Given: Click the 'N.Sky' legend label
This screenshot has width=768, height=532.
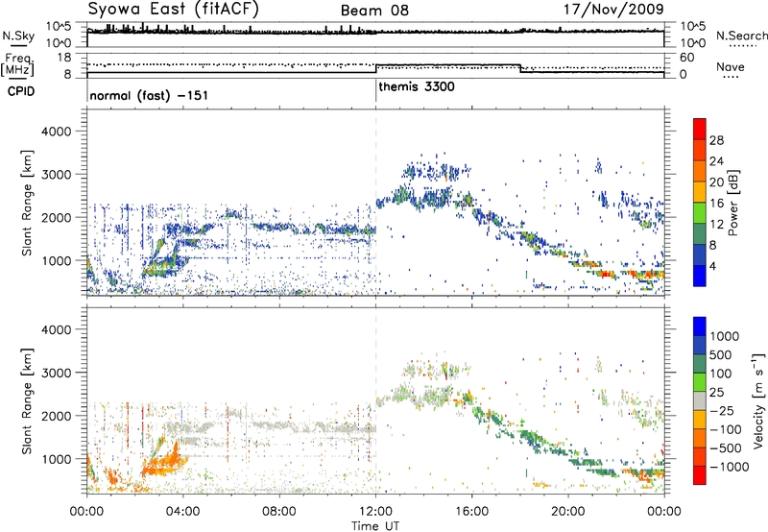Looking at the screenshot, I should 18,36.
